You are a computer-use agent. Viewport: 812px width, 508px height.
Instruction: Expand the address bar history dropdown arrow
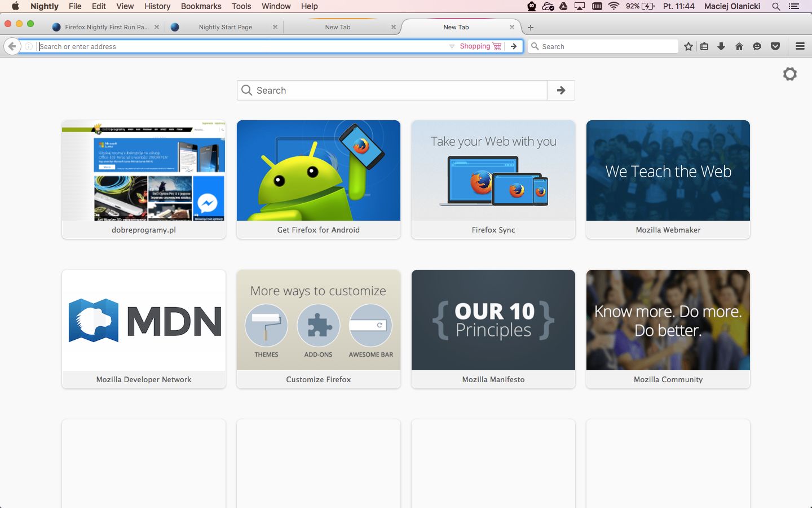452,46
